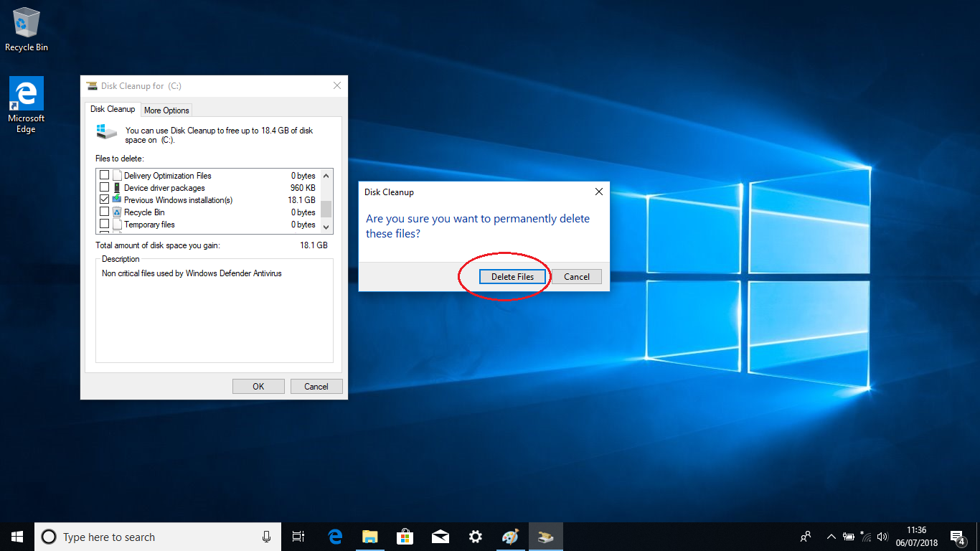Image resolution: width=980 pixels, height=551 pixels.
Task: Confirm with the Delete Files button
Action: pyautogui.click(x=512, y=277)
